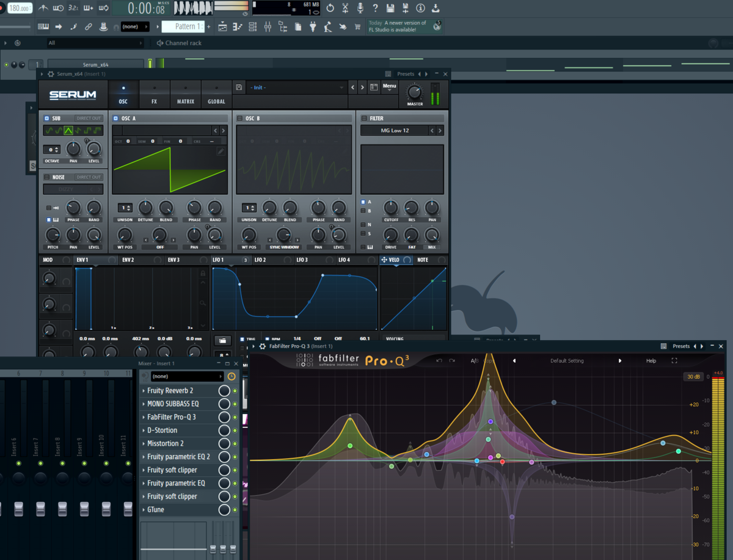Open the Serum preset browser icon
The height and width of the screenshot is (560, 733).
coord(374,87)
